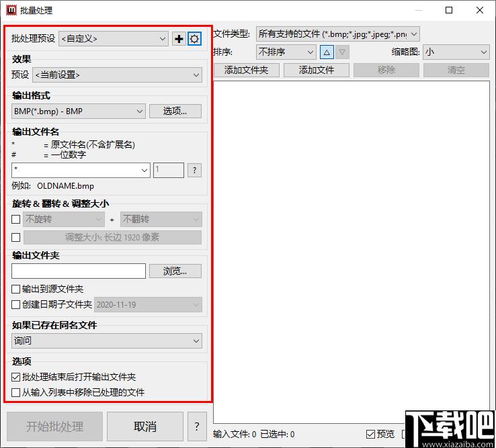Viewport: 496px width, 448px height.
Task: Enable the rotate and flip checkbox
Action: pos(16,219)
